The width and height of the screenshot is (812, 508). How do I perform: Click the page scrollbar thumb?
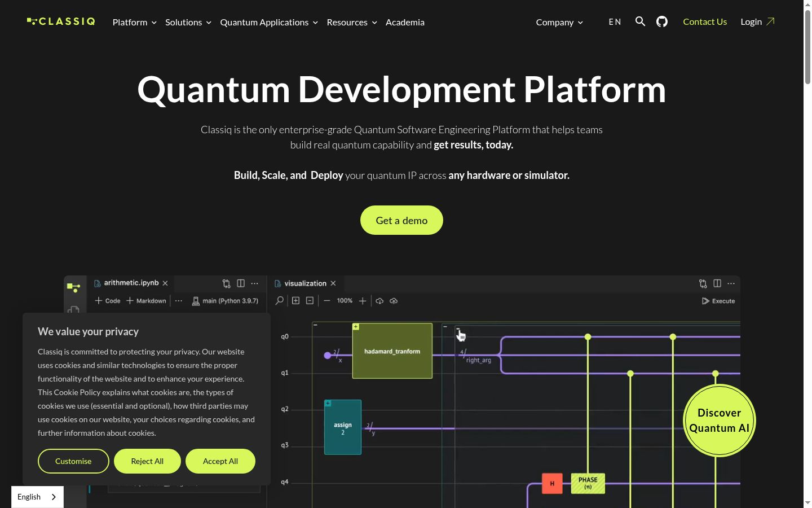[x=807, y=47]
